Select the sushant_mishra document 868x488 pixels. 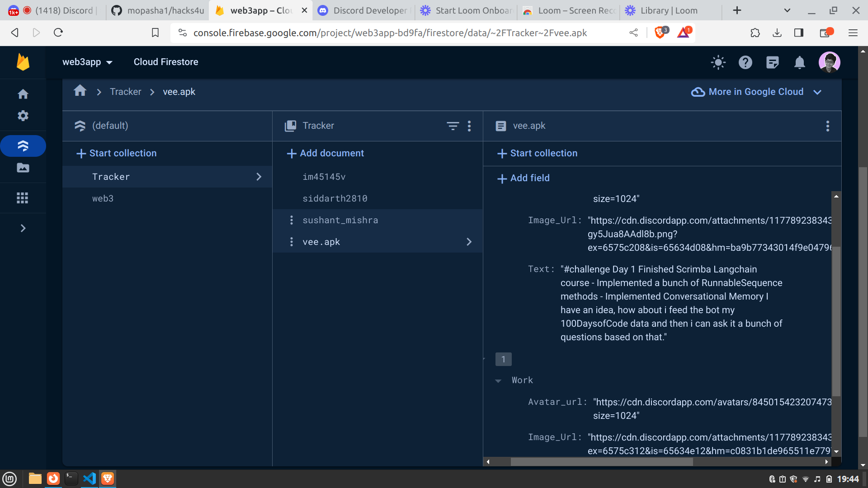pyautogui.click(x=340, y=220)
